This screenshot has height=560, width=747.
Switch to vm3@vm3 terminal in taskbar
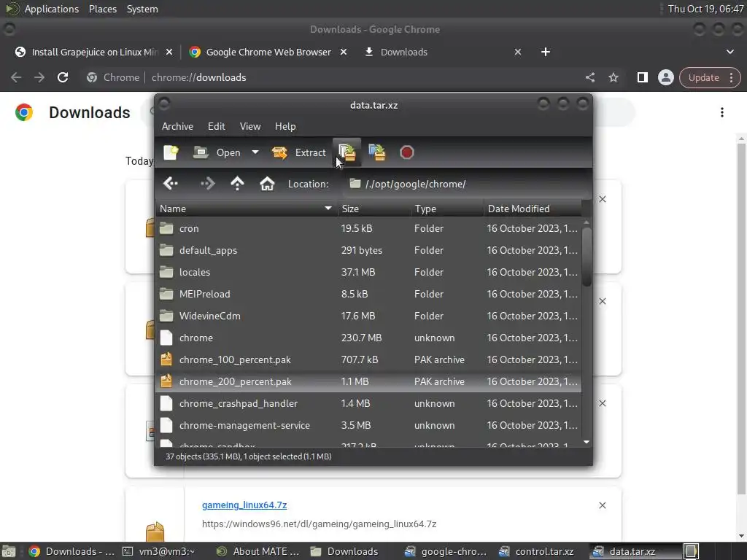[x=159, y=551]
